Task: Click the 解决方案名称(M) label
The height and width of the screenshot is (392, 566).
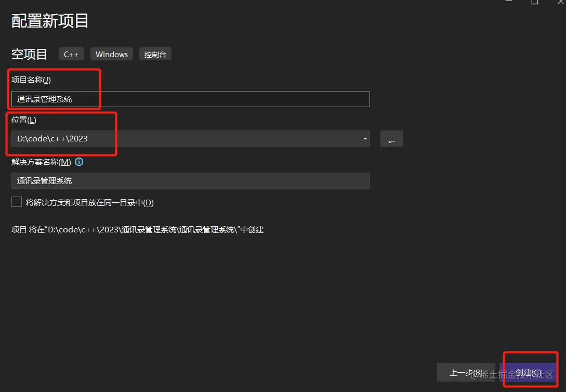Action: coord(41,162)
